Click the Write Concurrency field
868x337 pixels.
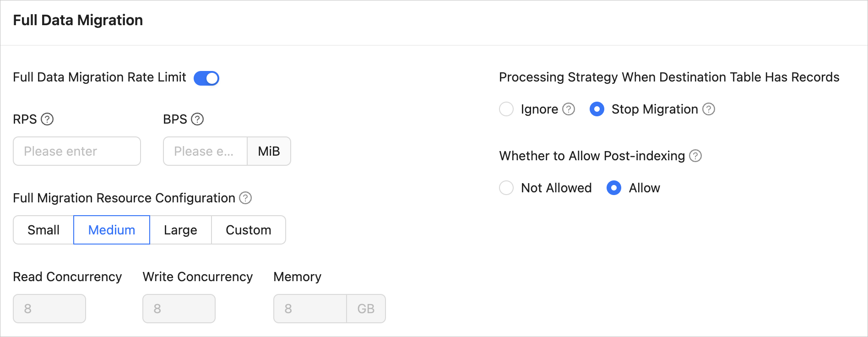pyautogui.click(x=179, y=309)
